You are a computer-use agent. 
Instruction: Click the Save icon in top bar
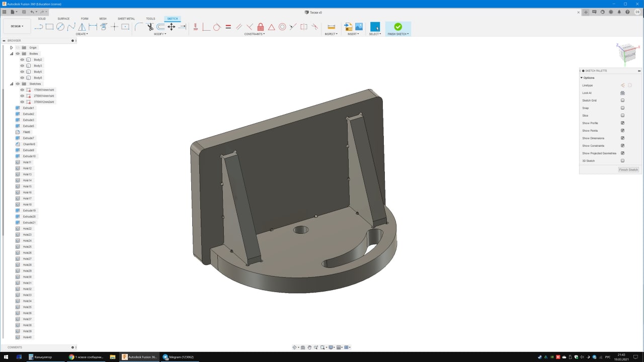(24, 12)
